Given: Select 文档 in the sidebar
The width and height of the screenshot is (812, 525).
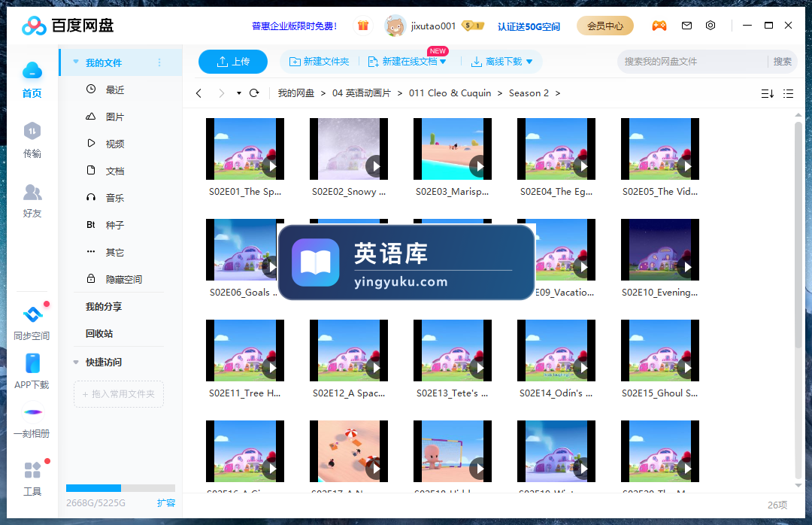Looking at the screenshot, I should pyautogui.click(x=114, y=171).
